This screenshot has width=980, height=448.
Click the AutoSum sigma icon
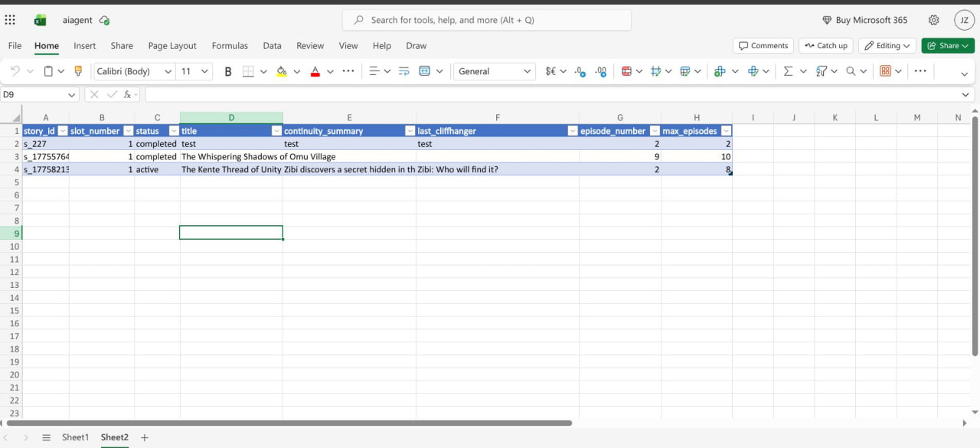coord(788,71)
